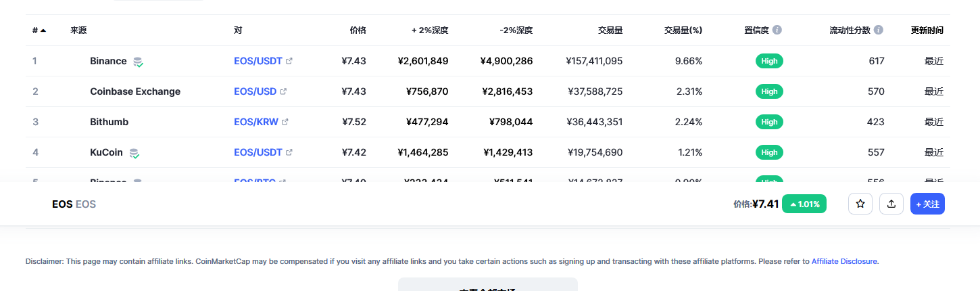Open the Bithumb exchange source
The height and width of the screenshot is (291, 980).
point(109,122)
